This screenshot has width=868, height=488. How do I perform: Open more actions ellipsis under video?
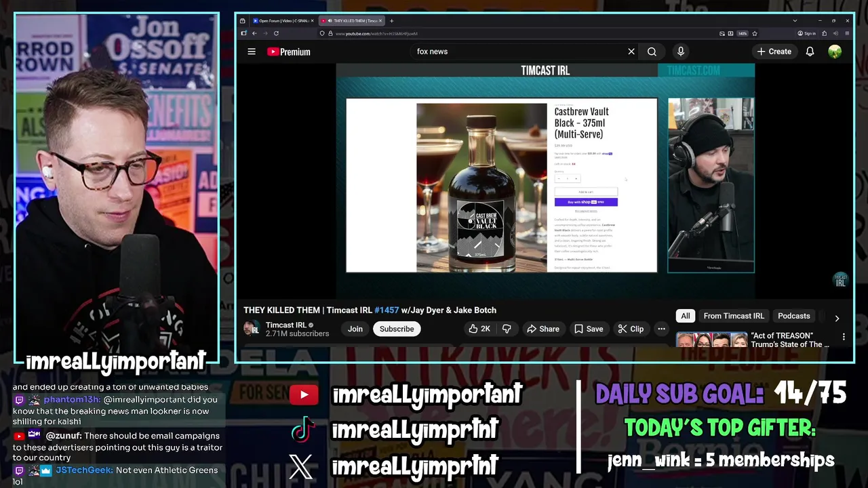(x=661, y=329)
